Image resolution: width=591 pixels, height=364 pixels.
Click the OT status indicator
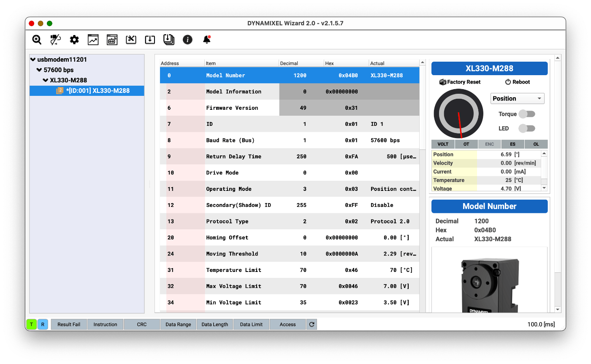point(466,144)
